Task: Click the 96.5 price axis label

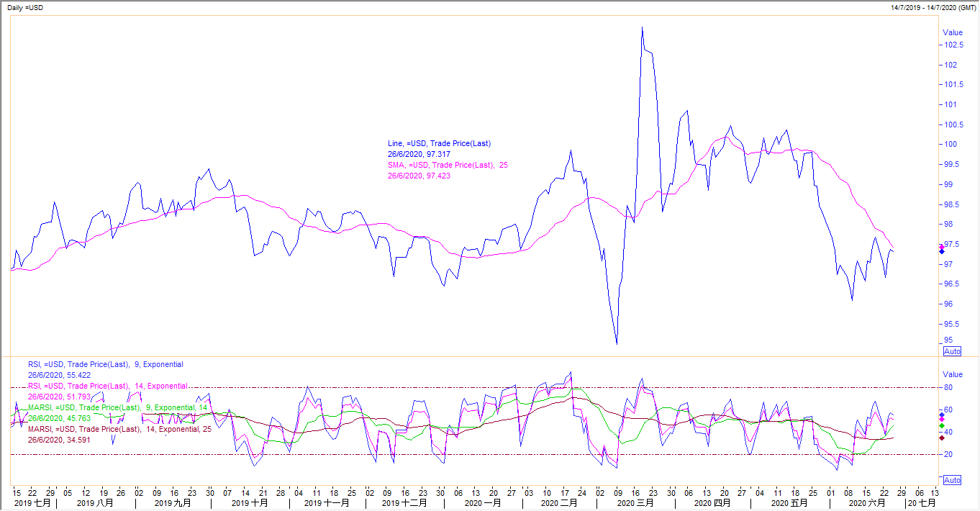Action: pyautogui.click(x=952, y=284)
